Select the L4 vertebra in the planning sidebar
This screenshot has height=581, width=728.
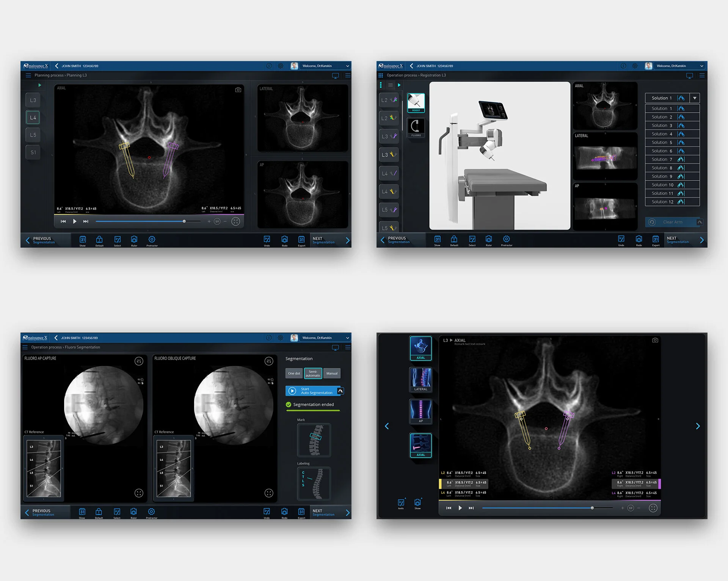click(x=33, y=117)
